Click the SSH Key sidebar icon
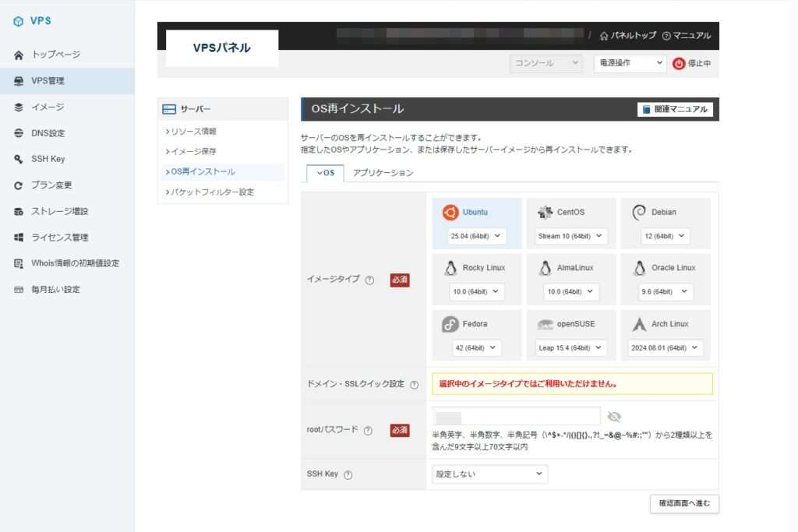 point(19,159)
